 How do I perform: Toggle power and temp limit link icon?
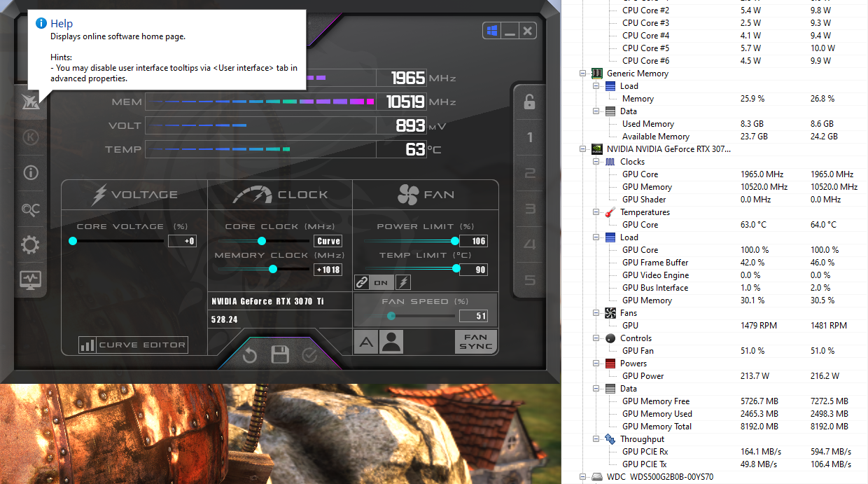[362, 283]
